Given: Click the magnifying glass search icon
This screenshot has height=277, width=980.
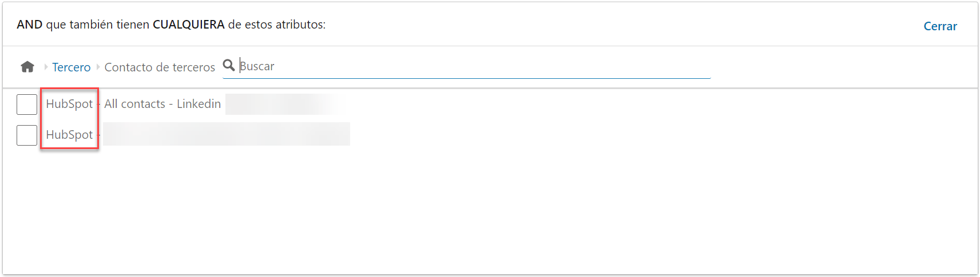Looking at the screenshot, I should pyautogui.click(x=229, y=65).
